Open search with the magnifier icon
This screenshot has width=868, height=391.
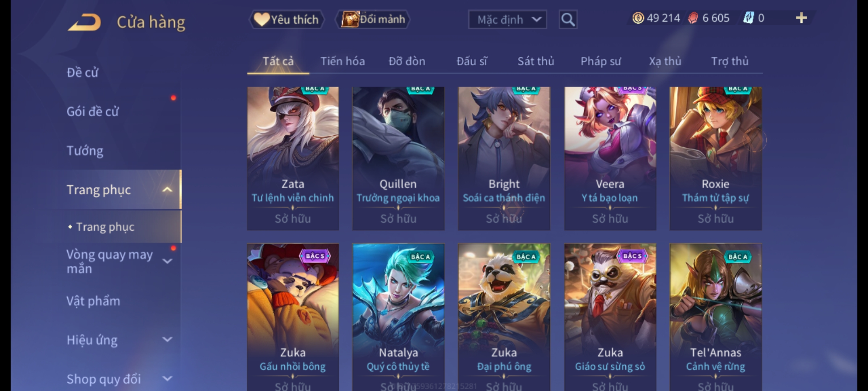point(568,20)
